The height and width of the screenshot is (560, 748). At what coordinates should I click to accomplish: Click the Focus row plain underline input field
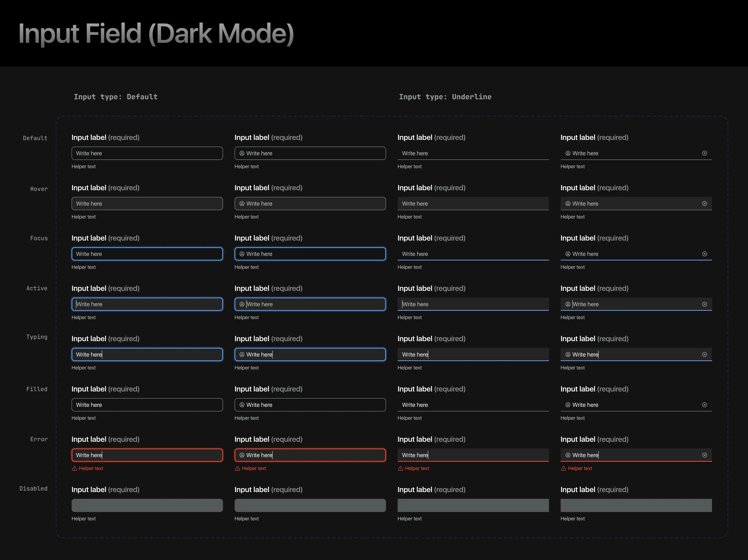point(473,254)
